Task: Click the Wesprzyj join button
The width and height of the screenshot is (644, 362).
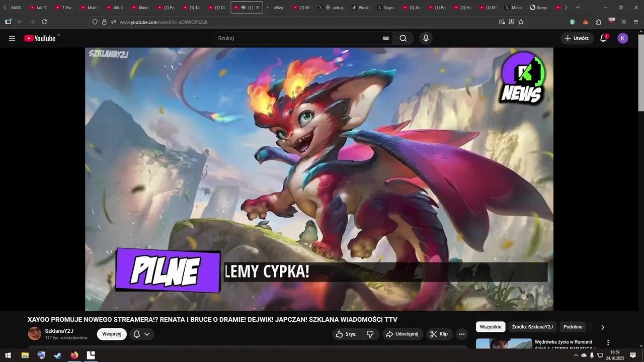Action: coord(112,334)
